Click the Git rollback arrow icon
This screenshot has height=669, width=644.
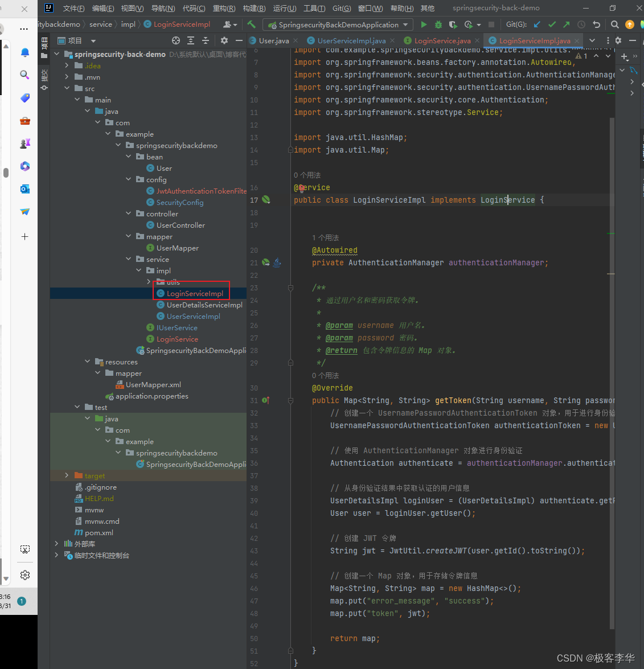coord(596,24)
